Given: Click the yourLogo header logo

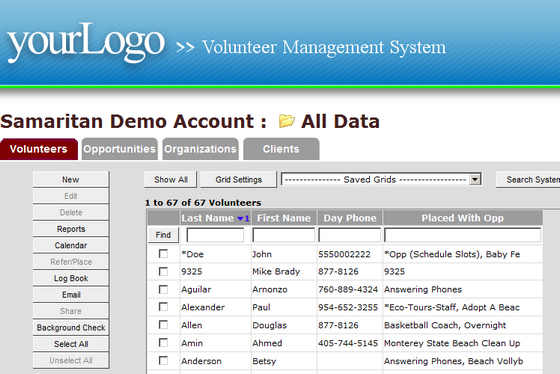Looking at the screenshot, I should point(86,43).
